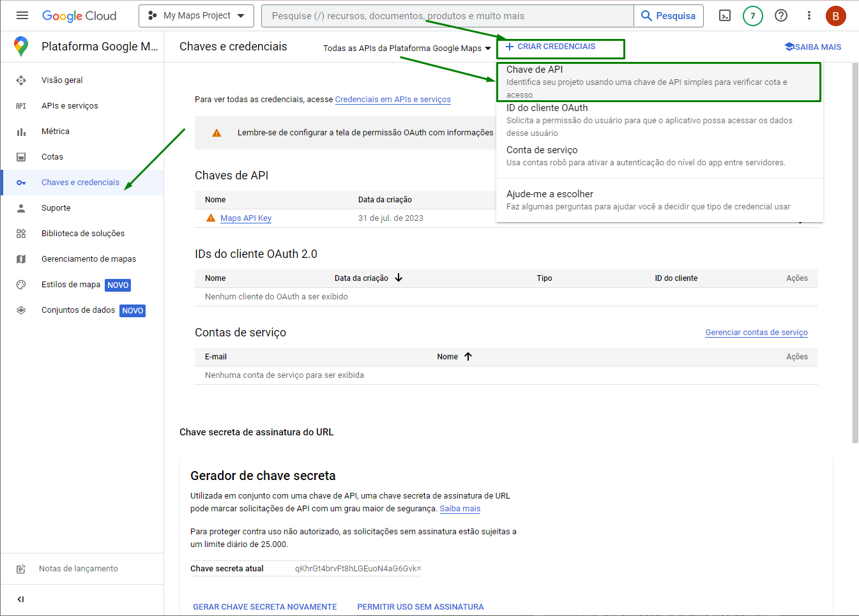The height and width of the screenshot is (616, 859).
Task: Sort service accounts by Nome arrow
Action: [x=468, y=357]
